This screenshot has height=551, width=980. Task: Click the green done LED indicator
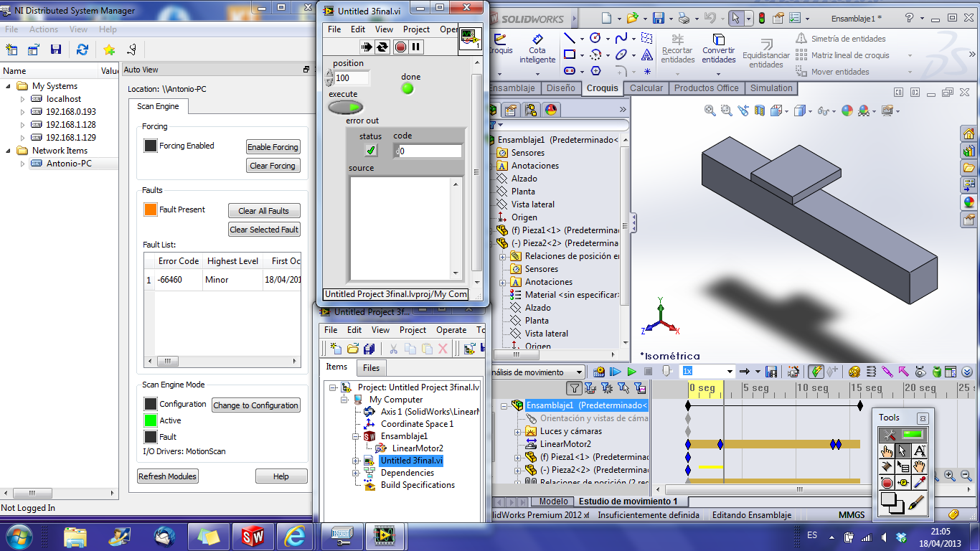(407, 88)
